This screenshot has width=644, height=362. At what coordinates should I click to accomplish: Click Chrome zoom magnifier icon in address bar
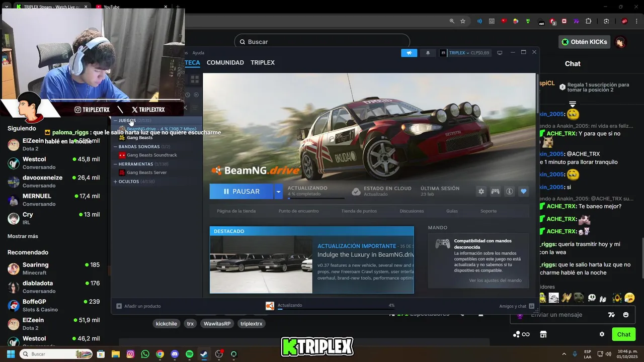(x=452, y=21)
